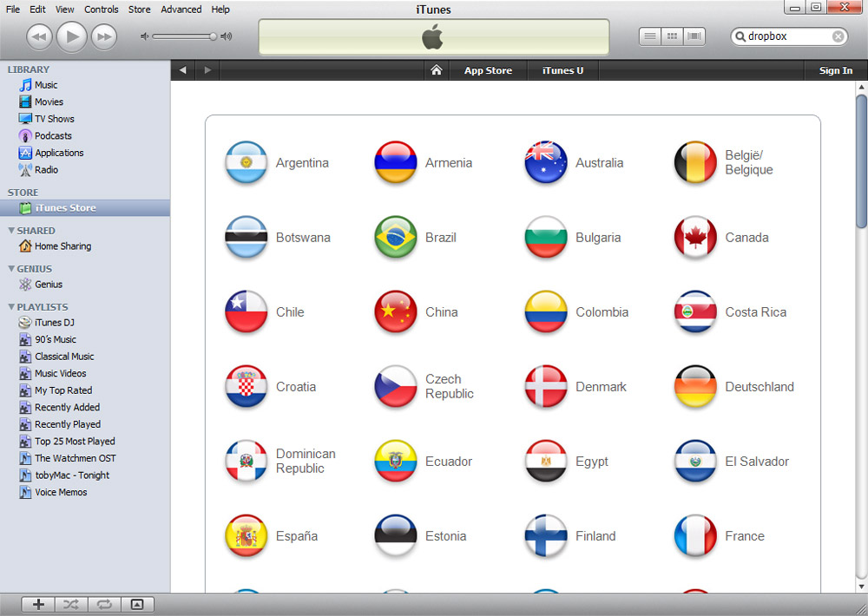
Task: Open the Advanced menu
Action: click(181, 10)
